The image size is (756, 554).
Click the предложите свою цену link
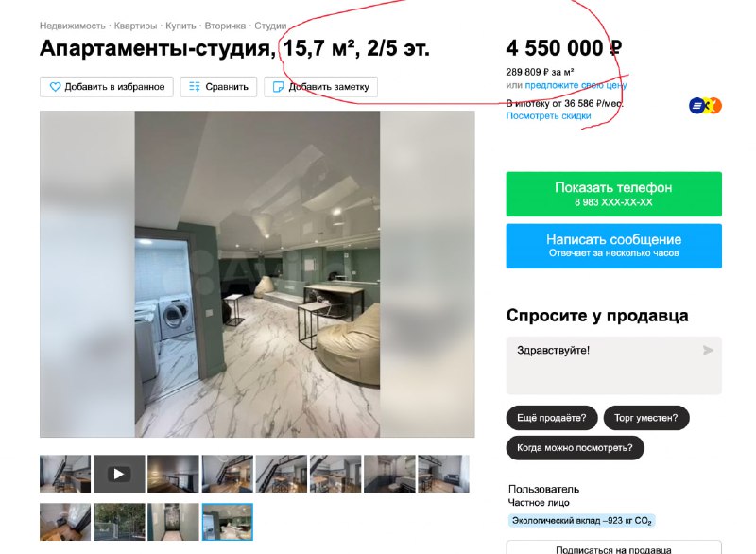[x=576, y=85]
